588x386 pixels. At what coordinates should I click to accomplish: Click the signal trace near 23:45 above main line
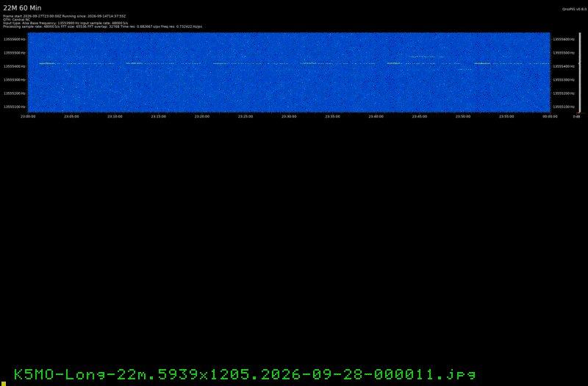click(427, 57)
